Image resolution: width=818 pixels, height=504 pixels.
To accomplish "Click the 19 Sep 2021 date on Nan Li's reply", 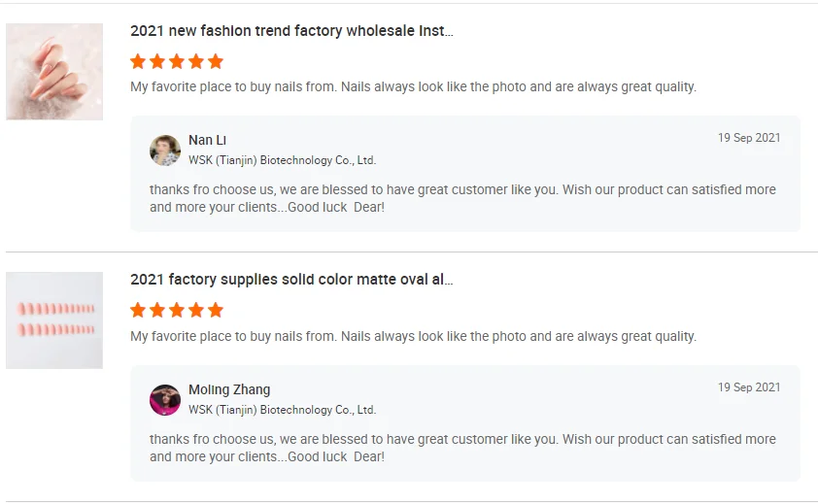I will tap(748, 138).
